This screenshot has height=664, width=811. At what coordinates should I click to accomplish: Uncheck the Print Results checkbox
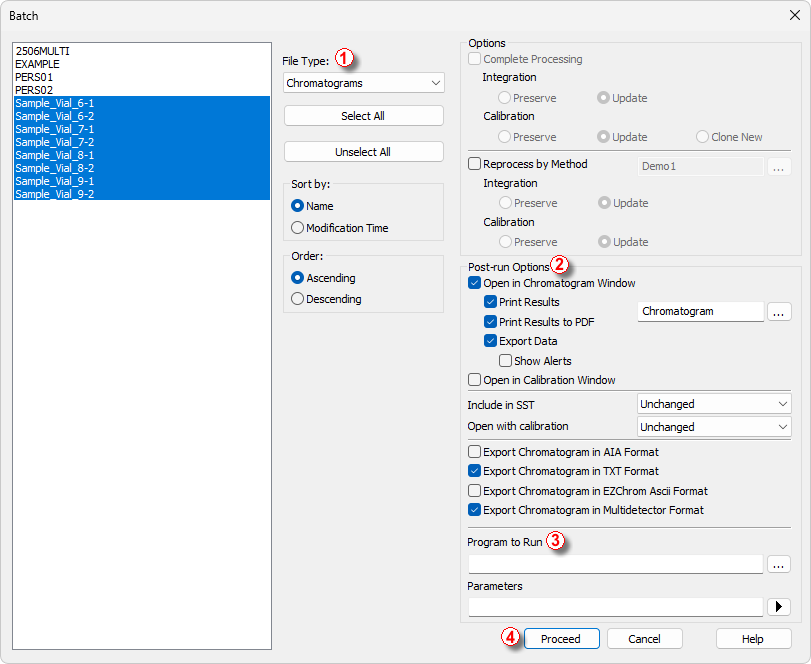pos(490,302)
